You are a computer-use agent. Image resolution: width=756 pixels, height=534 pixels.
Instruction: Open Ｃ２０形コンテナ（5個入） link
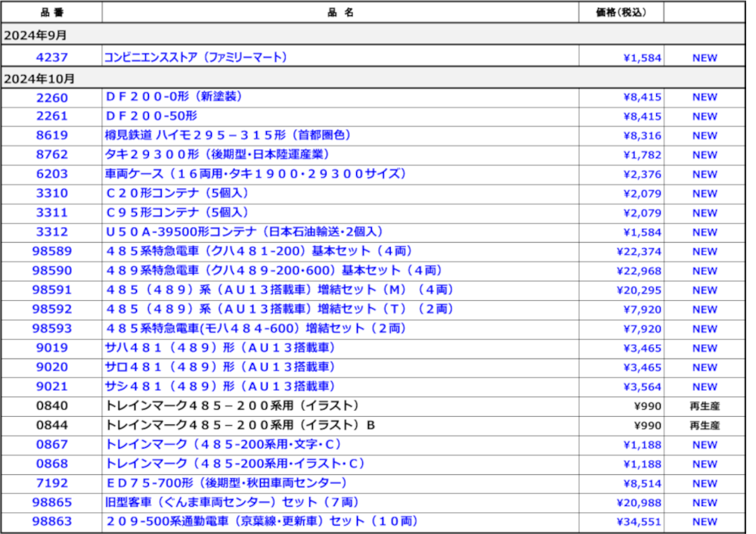[176, 193]
